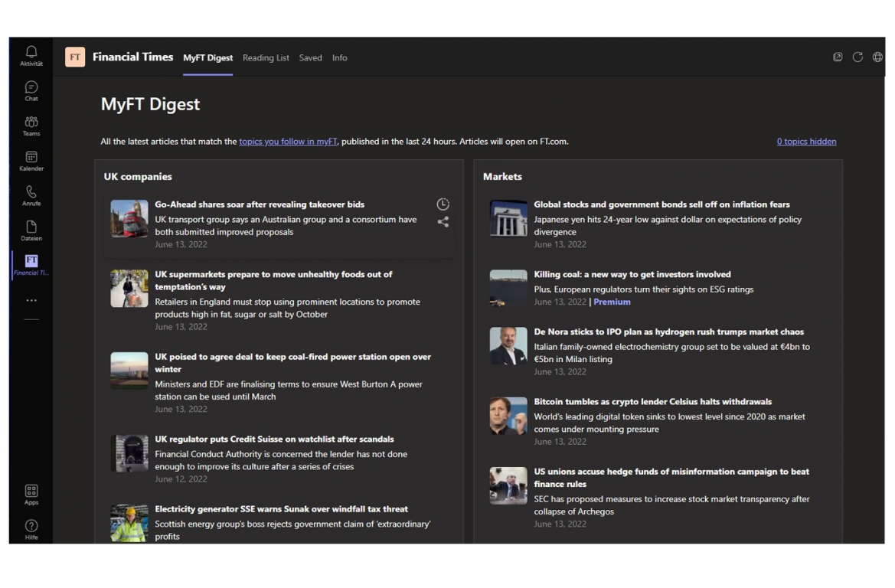This screenshot has height=588, width=895.
Task: Click 'Retailers in England must stop' summary text
Action: pos(287,309)
